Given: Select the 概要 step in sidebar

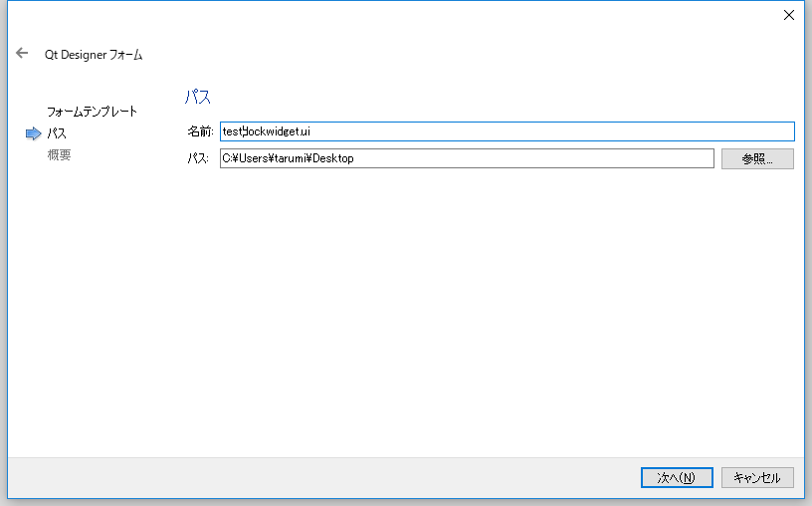Looking at the screenshot, I should 59,155.
